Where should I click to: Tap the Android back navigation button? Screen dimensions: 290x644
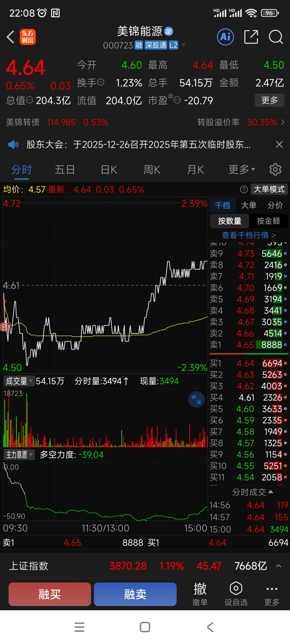tap(210, 627)
